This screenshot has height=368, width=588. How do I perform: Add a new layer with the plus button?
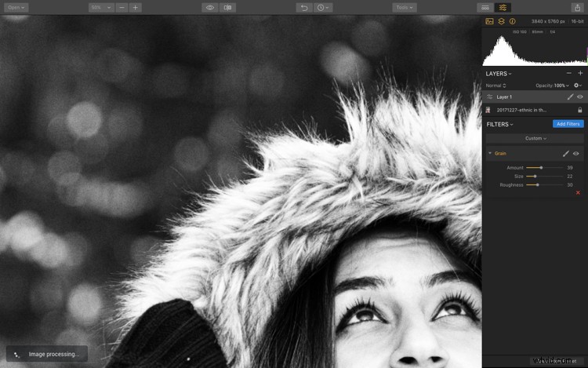click(x=580, y=73)
